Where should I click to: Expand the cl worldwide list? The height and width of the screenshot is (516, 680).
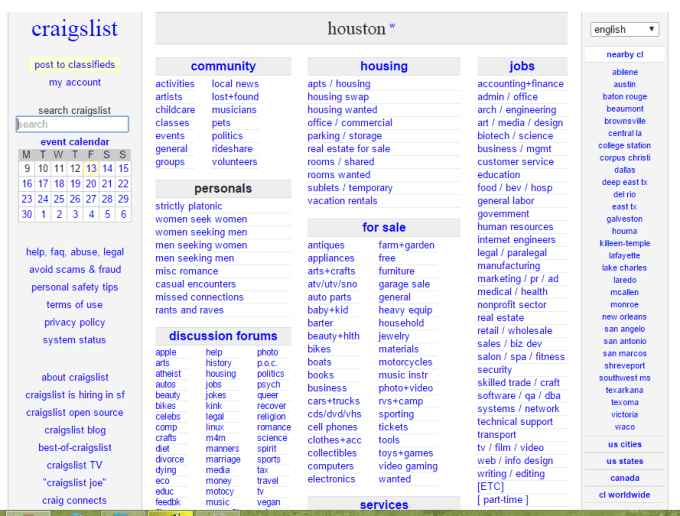[x=624, y=495]
